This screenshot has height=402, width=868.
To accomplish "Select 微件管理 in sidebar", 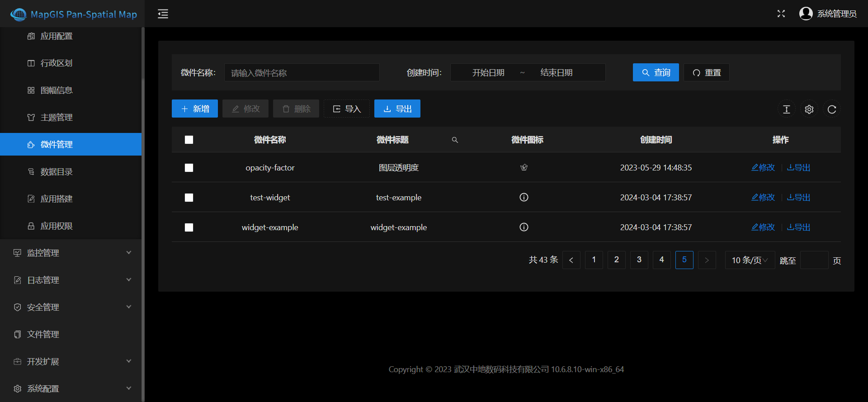I will coord(71,144).
